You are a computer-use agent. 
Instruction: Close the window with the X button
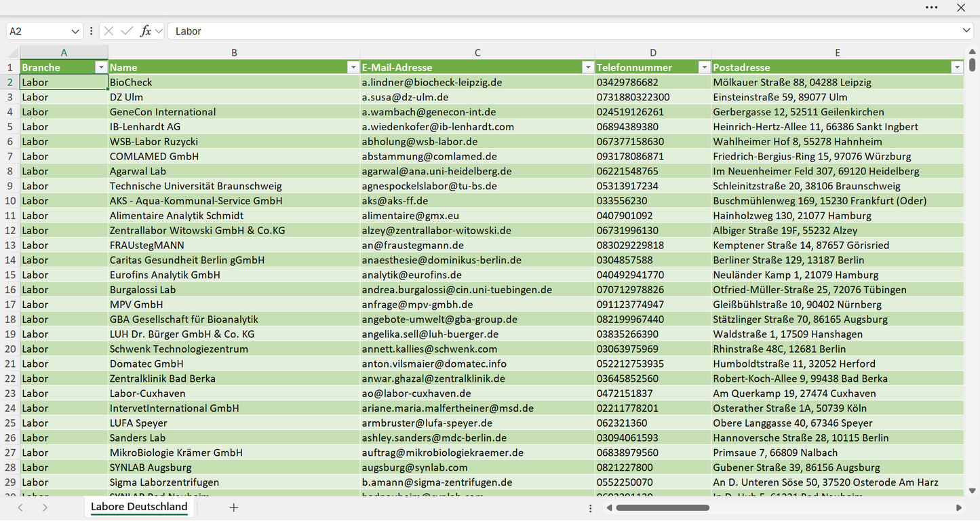click(961, 7)
